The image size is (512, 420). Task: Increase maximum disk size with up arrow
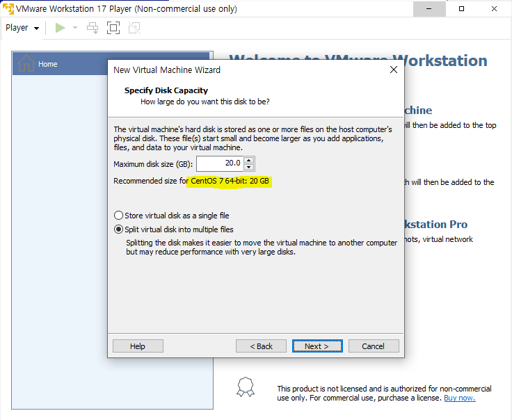click(249, 160)
